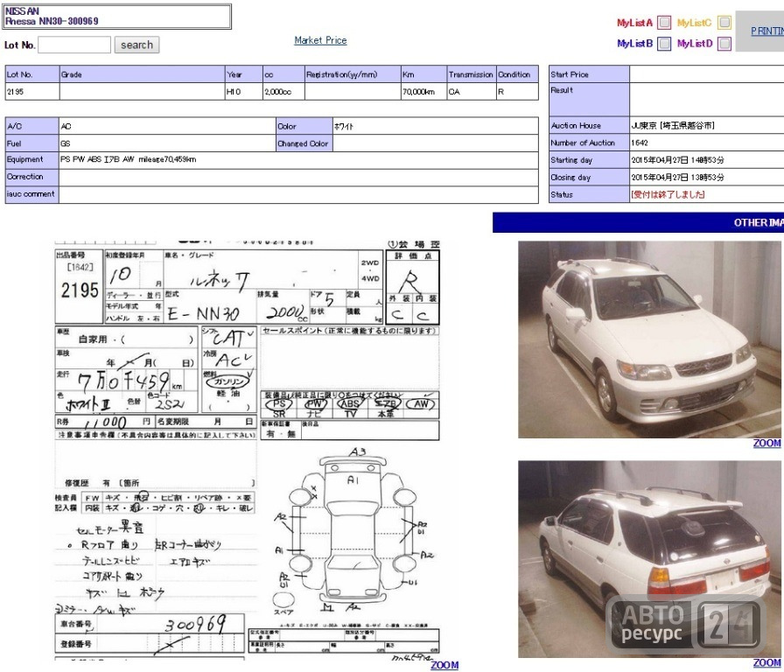Click ZOOM under the front car photo
The width and height of the screenshot is (784, 672).
pos(767,443)
